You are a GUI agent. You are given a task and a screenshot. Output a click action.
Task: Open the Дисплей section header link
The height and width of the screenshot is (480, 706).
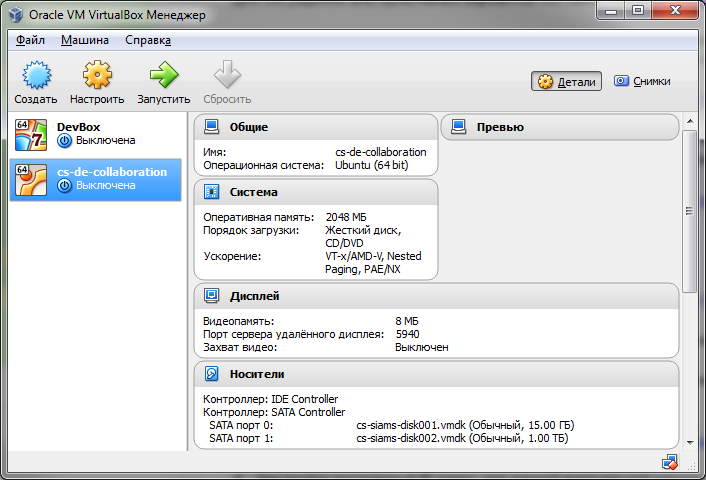coord(254,296)
